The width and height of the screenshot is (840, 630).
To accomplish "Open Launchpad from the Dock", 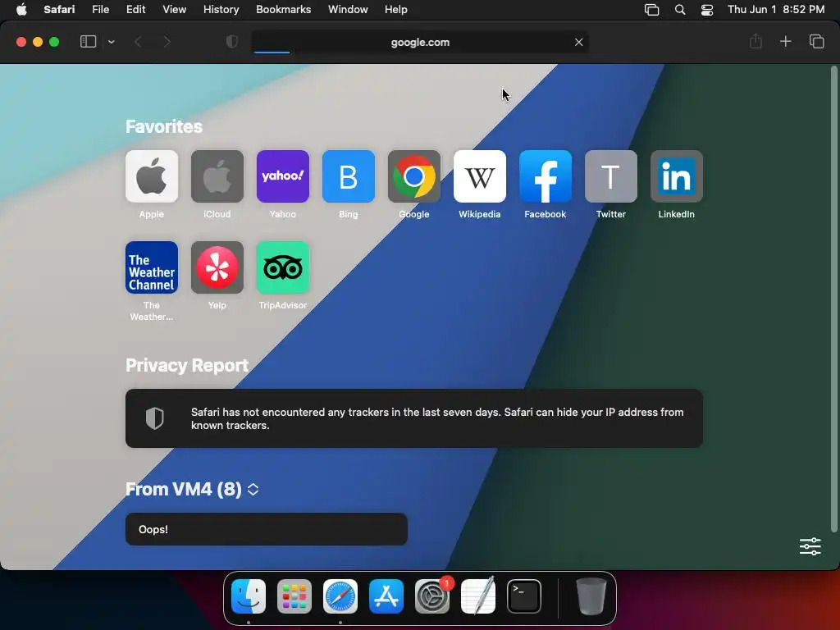I will point(294,596).
